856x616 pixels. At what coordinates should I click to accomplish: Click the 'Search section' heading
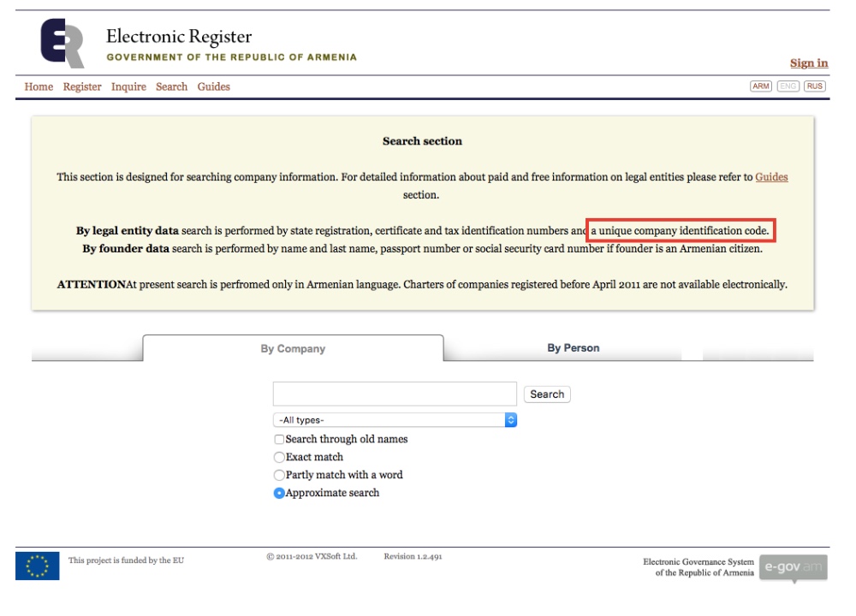(x=422, y=141)
